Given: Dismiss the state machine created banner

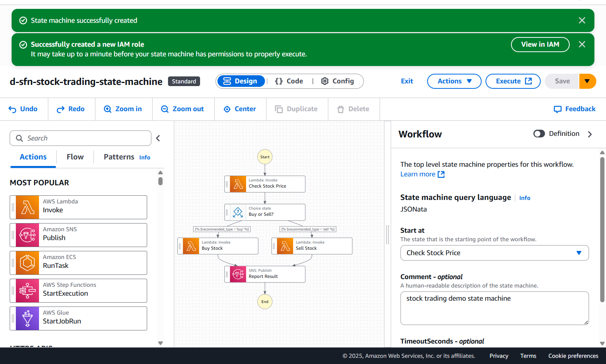Looking at the screenshot, I should point(582,20).
